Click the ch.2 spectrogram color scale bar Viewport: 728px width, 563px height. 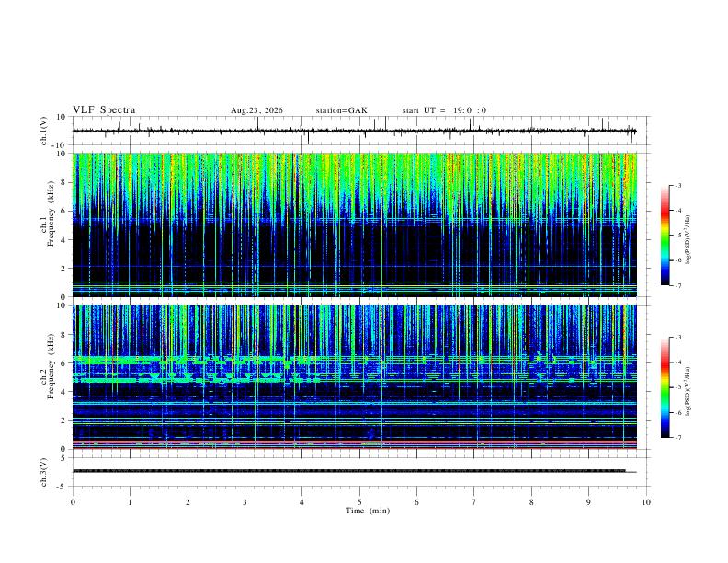(665, 387)
